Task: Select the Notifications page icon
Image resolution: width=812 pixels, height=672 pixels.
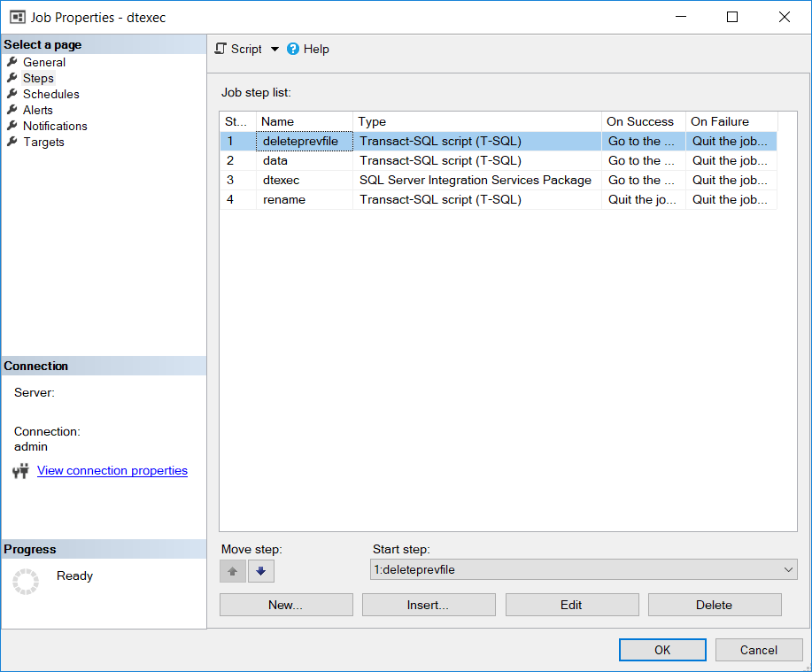Action: pos(12,126)
